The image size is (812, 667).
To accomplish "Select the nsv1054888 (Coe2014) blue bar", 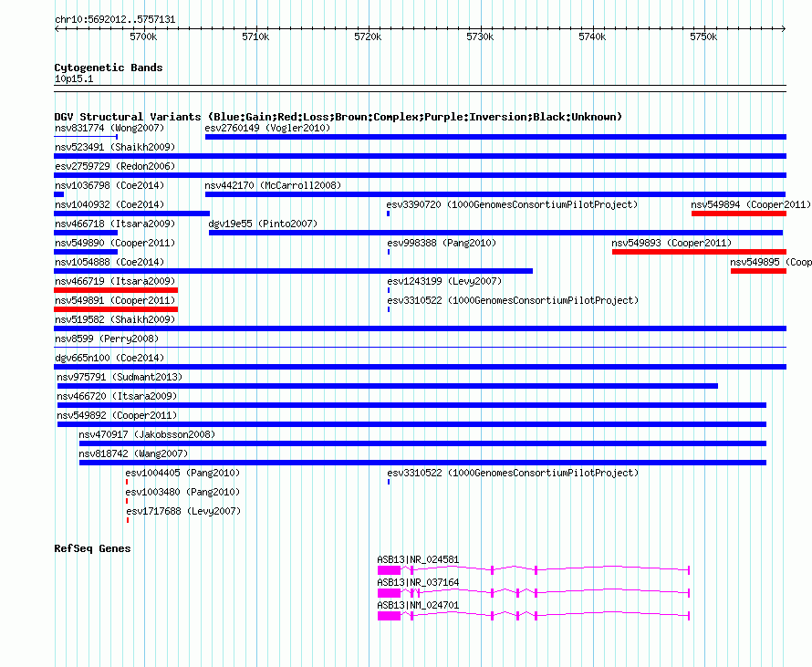I will coord(293,271).
